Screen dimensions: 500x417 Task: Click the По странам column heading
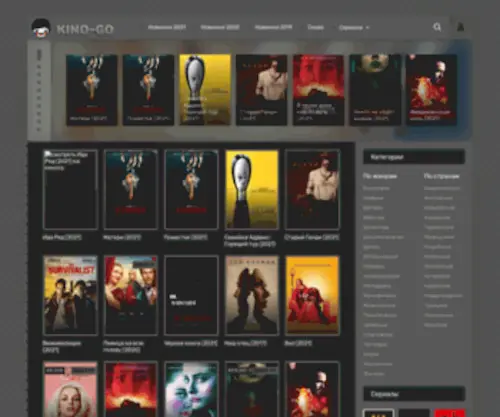click(442, 176)
